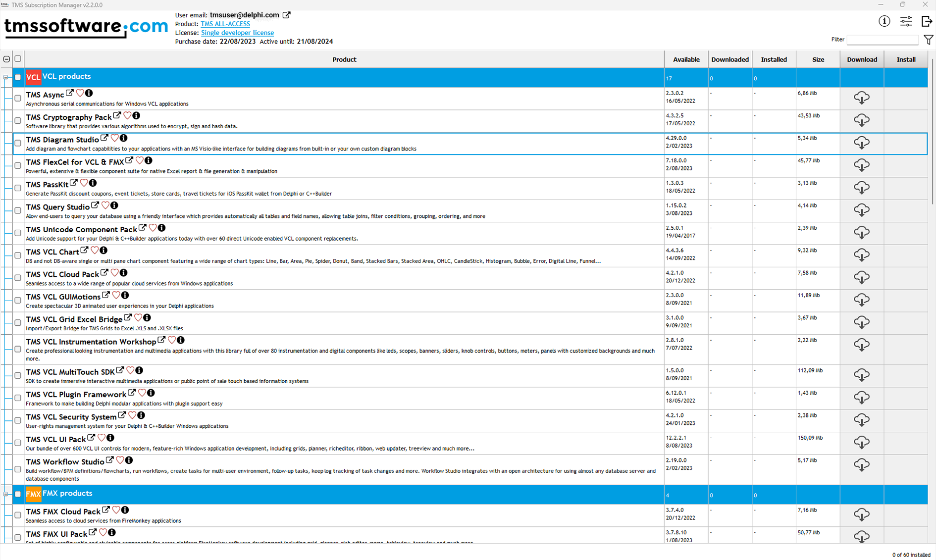The width and height of the screenshot is (936, 560).
Task: Check the TMS VCL Plugin Framework checkbox
Action: pos(18,398)
